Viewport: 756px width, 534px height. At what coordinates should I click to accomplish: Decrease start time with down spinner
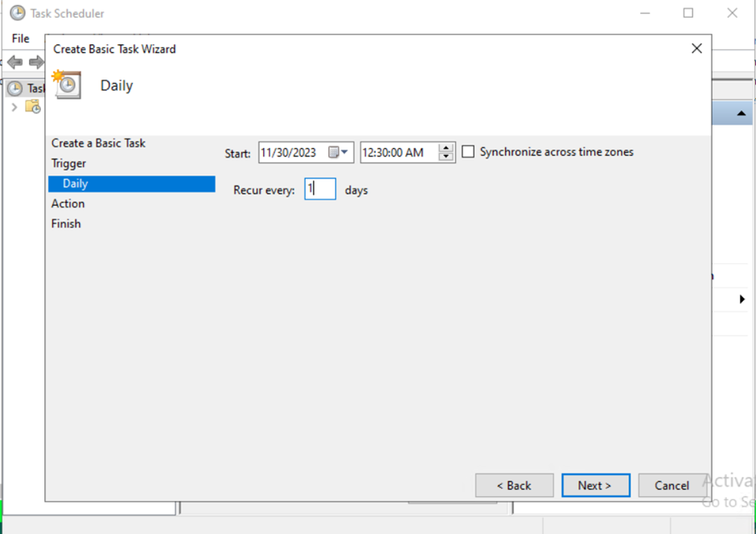tap(446, 157)
